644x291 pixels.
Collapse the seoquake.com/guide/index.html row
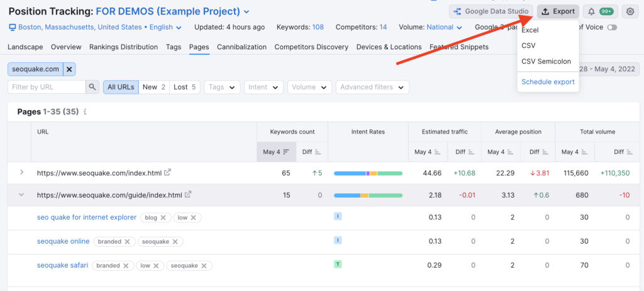[21, 195]
